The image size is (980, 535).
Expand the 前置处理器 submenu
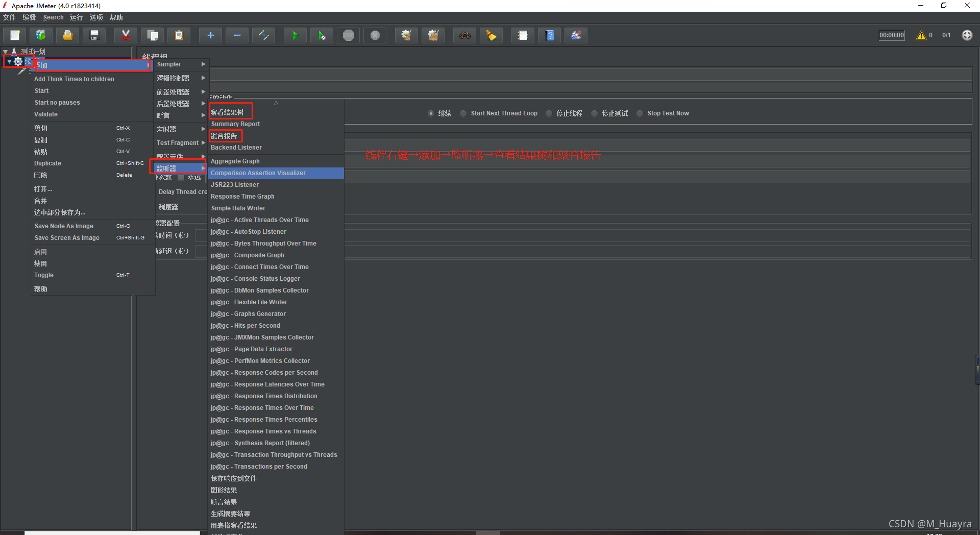pyautogui.click(x=181, y=92)
